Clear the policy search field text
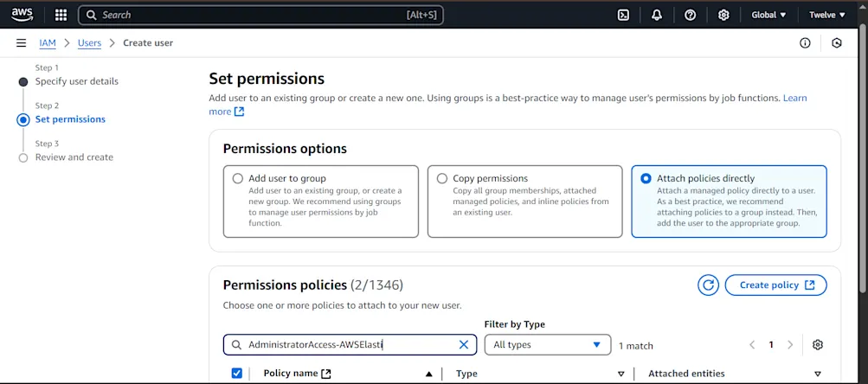Image resolution: width=868 pixels, height=384 pixels. coord(464,345)
